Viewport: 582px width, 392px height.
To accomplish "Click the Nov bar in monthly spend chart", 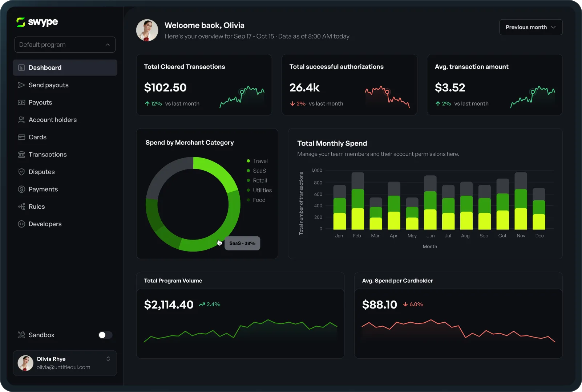I will [521, 201].
